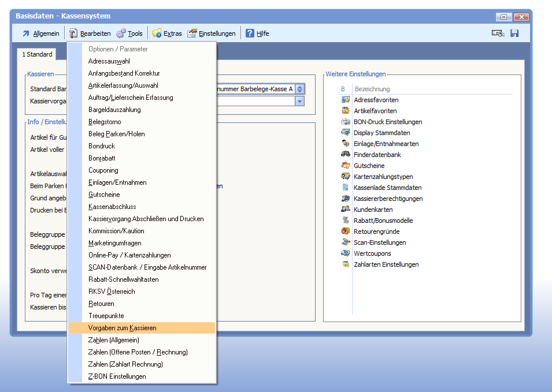
Task: Click the toolbar icon left of save diskette
Action: tap(498, 33)
